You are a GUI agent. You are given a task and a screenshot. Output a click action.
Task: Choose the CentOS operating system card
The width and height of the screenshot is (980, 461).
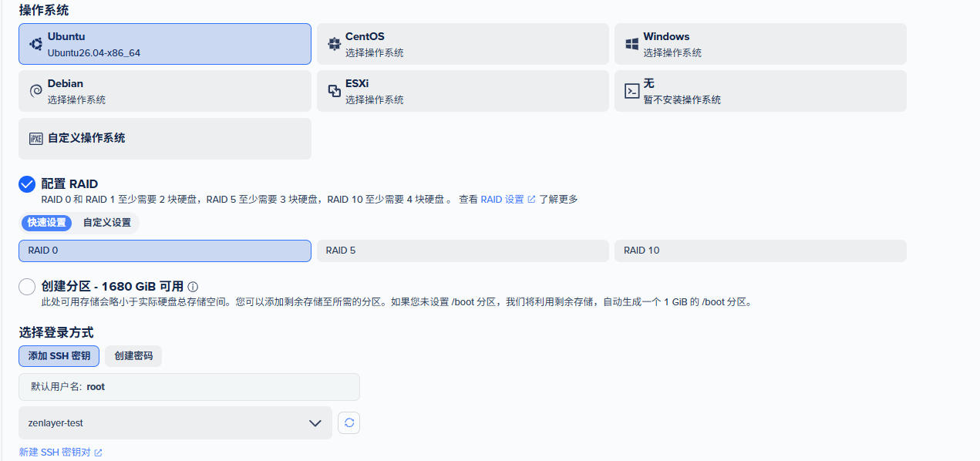(x=463, y=44)
